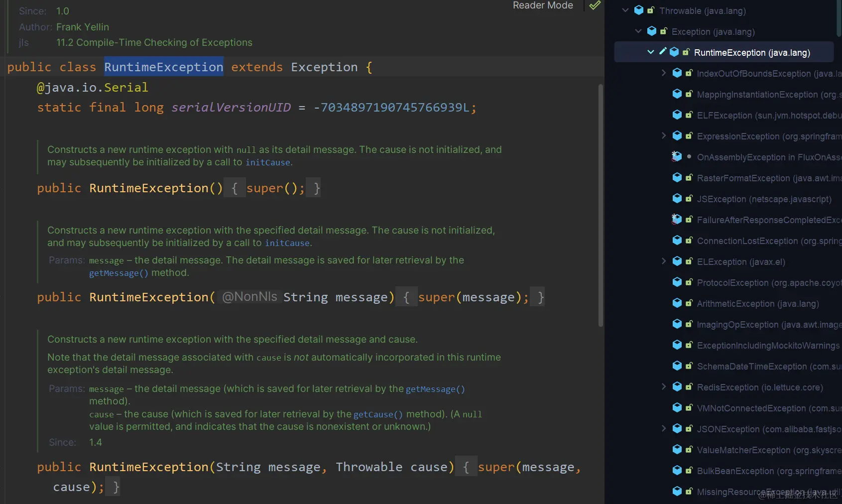Image resolution: width=842 pixels, height=504 pixels.
Task: Expand folded body of no-arg RuntimeException constructor
Action: coord(235,188)
